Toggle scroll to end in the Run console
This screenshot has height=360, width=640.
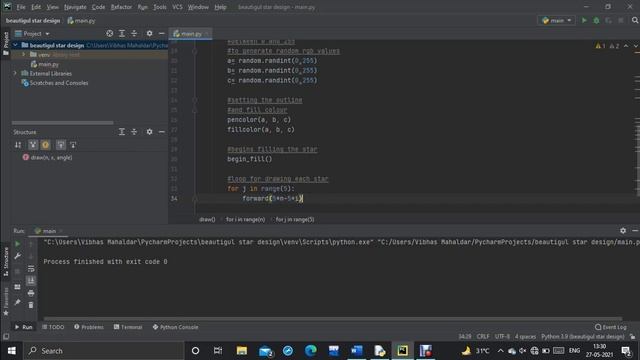pyautogui.click(x=31, y=280)
